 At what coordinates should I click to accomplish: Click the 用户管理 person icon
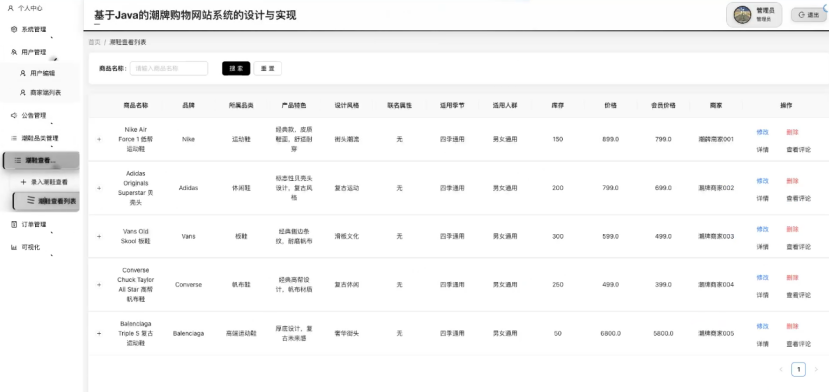[x=14, y=52]
